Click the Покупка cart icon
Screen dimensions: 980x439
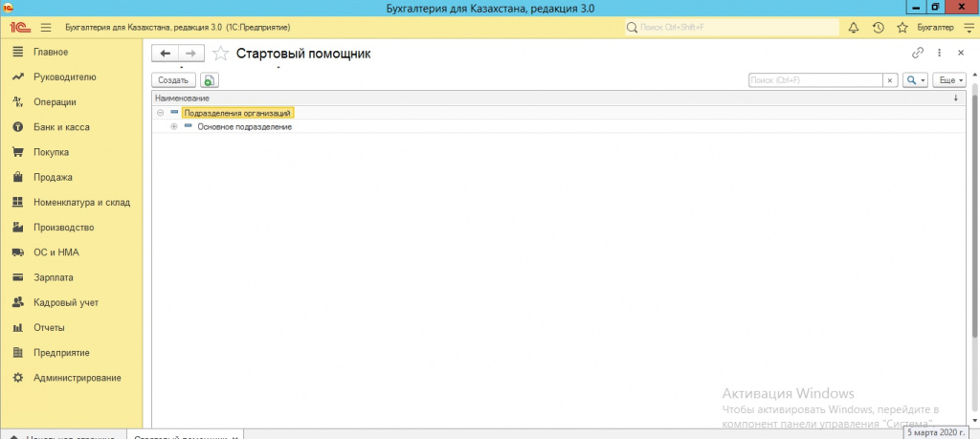coord(18,152)
